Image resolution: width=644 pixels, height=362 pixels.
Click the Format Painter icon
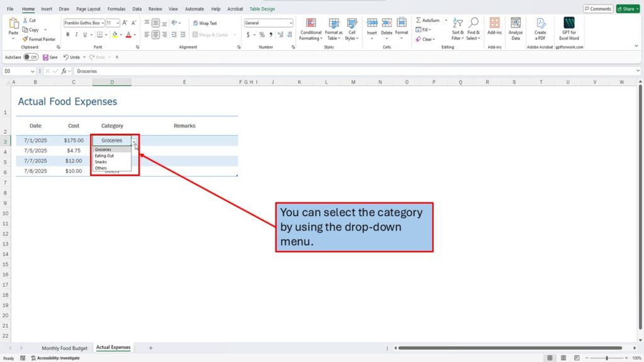(25, 39)
